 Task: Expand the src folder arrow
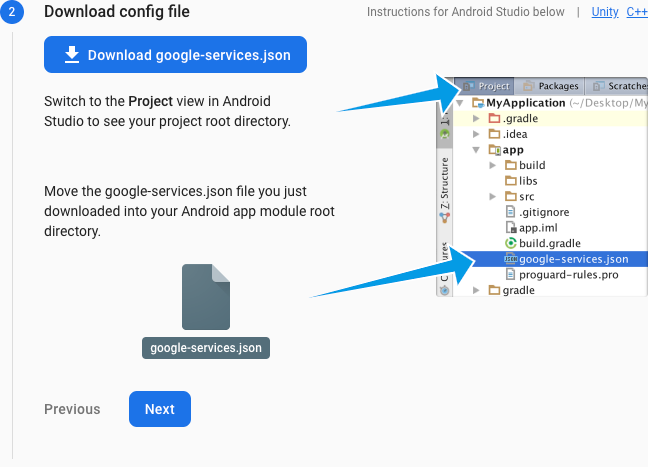[x=493, y=196]
